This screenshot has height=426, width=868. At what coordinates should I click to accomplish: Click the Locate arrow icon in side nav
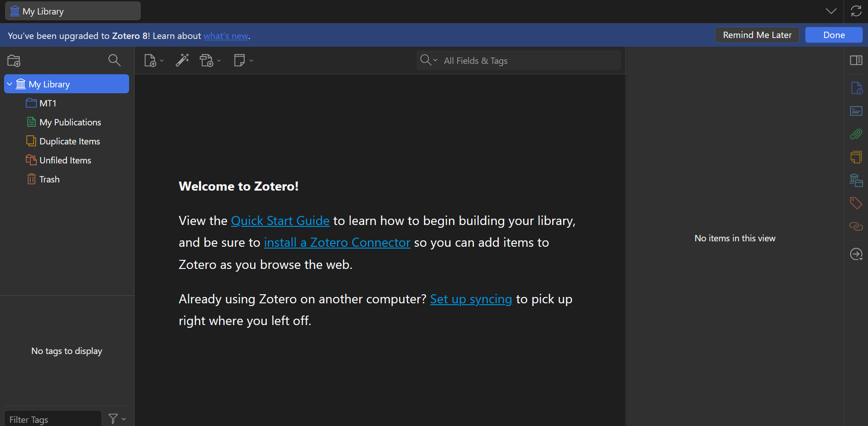pyautogui.click(x=856, y=254)
